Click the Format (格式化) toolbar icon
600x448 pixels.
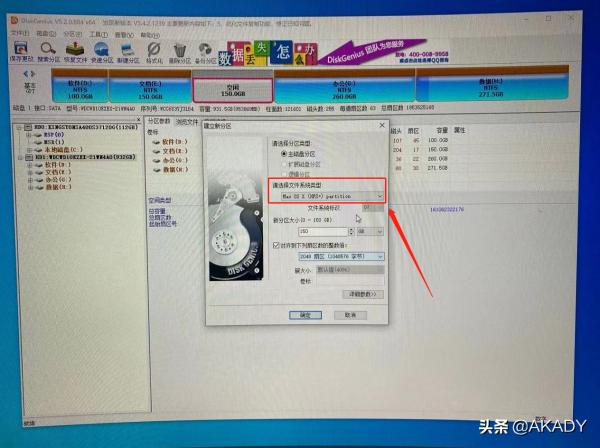154,53
